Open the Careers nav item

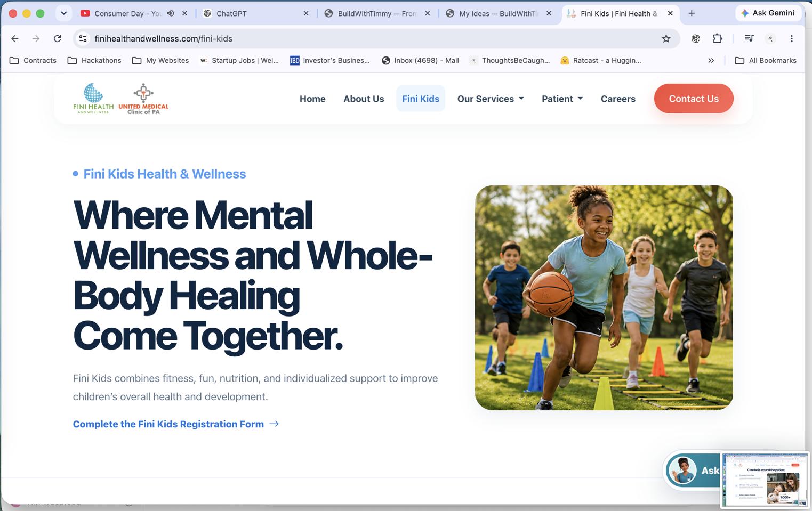[618, 99]
